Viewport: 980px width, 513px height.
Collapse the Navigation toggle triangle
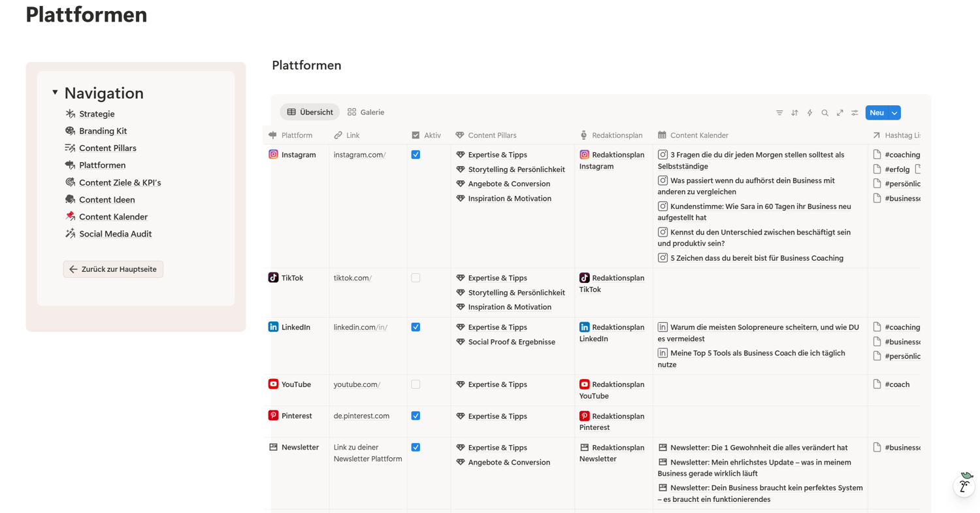[x=55, y=93]
